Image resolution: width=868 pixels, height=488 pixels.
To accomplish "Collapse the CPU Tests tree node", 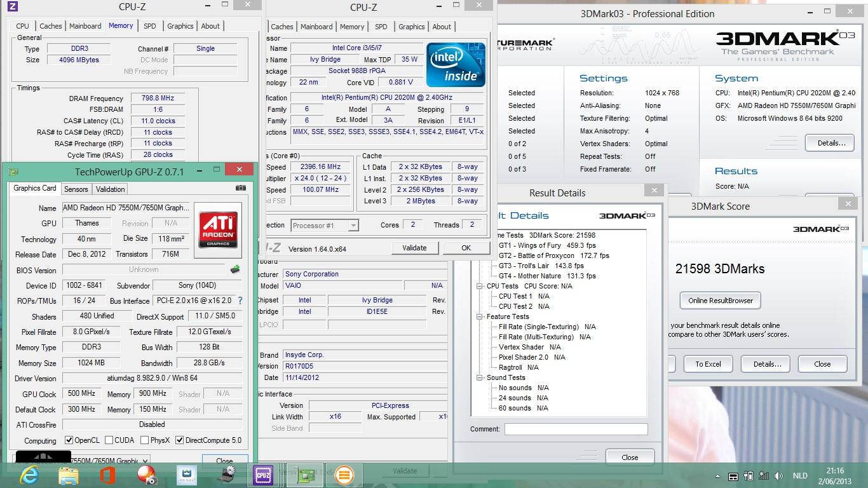I will pyautogui.click(x=480, y=286).
